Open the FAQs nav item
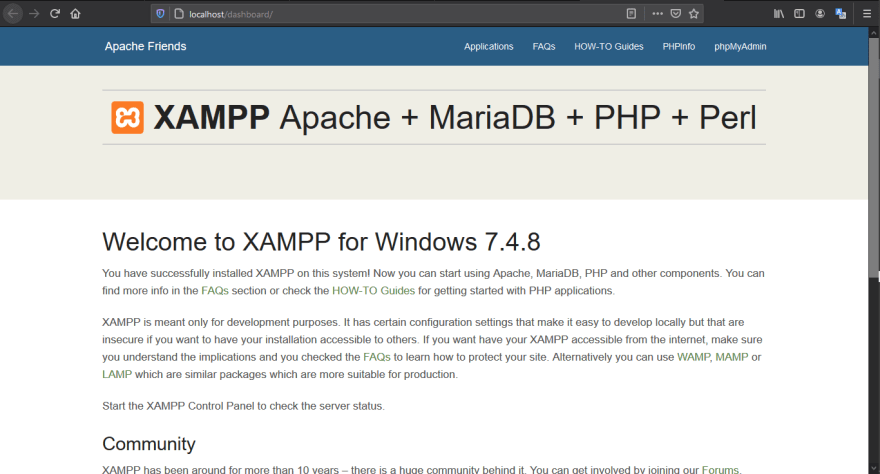This screenshot has height=474, width=880. click(544, 47)
